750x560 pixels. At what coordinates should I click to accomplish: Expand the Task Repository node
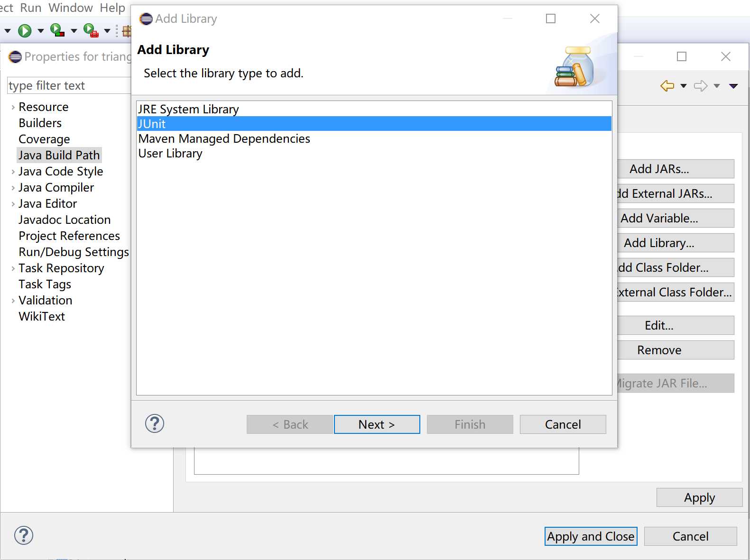(x=13, y=268)
